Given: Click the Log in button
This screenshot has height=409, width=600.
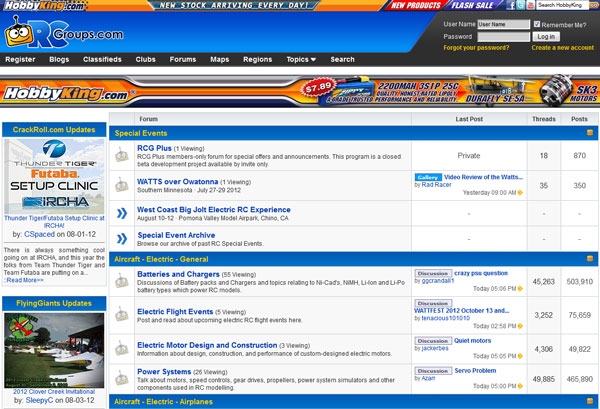Looking at the screenshot, I should tap(546, 36).
